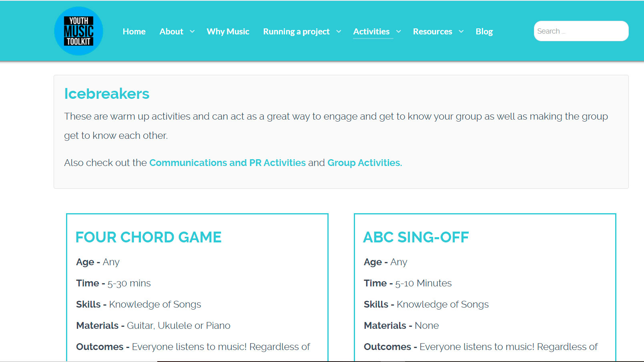The image size is (644, 362).
Task: Open the Why Music page
Action: (x=228, y=32)
